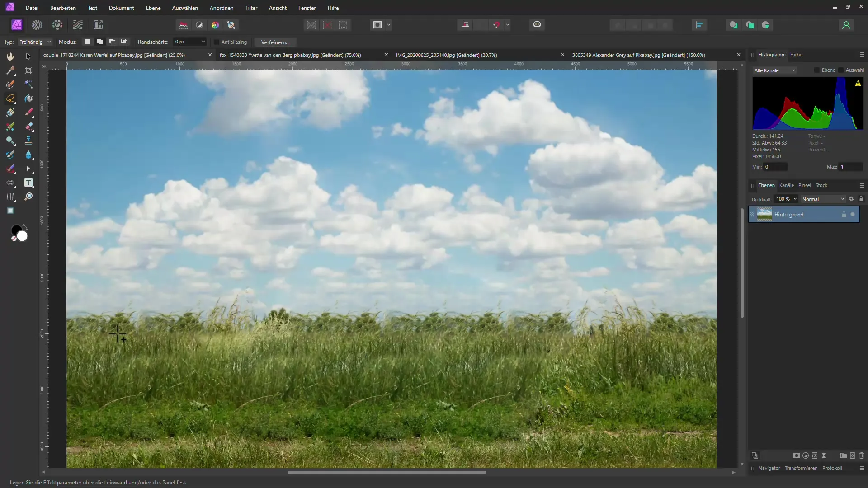Click the black primary colour swatch
This screenshot has height=488, width=868.
coord(16,230)
